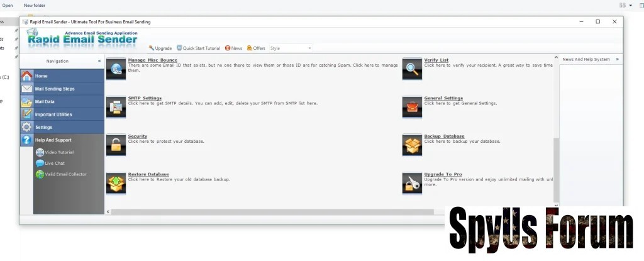Click the SMTP Settings icon
The image size is (644, 261).
[116, 108]
